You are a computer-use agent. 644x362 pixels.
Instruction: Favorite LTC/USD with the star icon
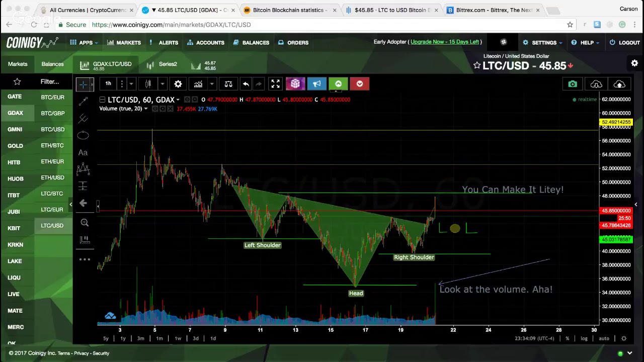pos(477,66)
